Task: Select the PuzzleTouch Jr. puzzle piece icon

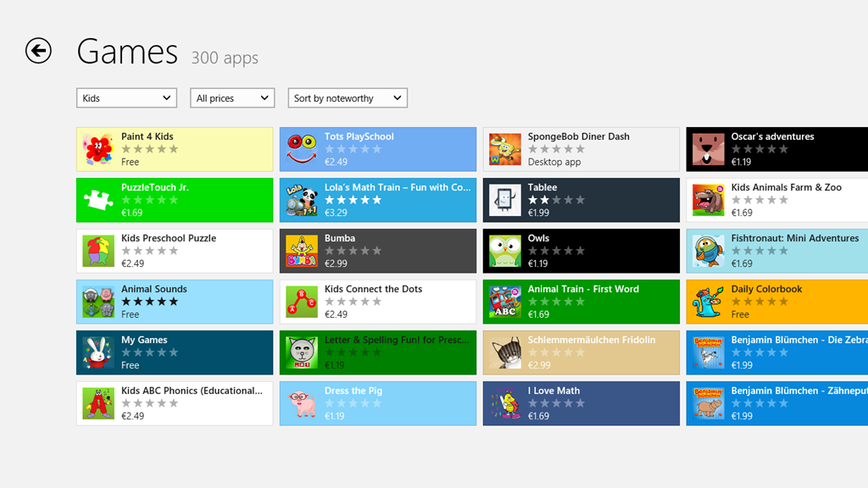Action: [98, 201]
